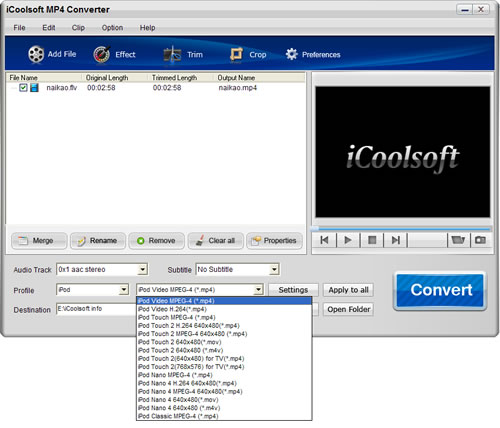
Task: Click the Add File film reel icon
Action: tap(36, 54)
